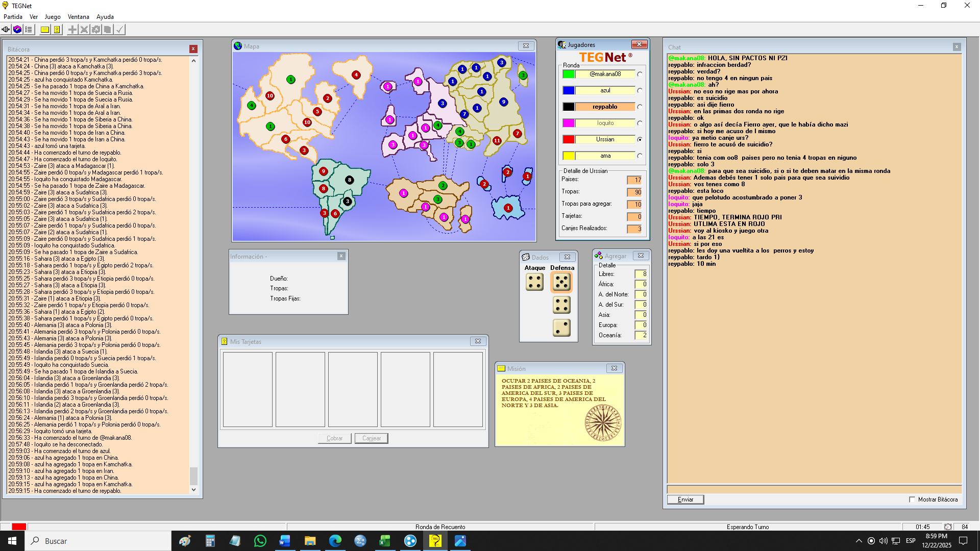980x551 pixels.
Task: Open WhatsApp from the Windows taskbar
Action: (x=260, y=541)
